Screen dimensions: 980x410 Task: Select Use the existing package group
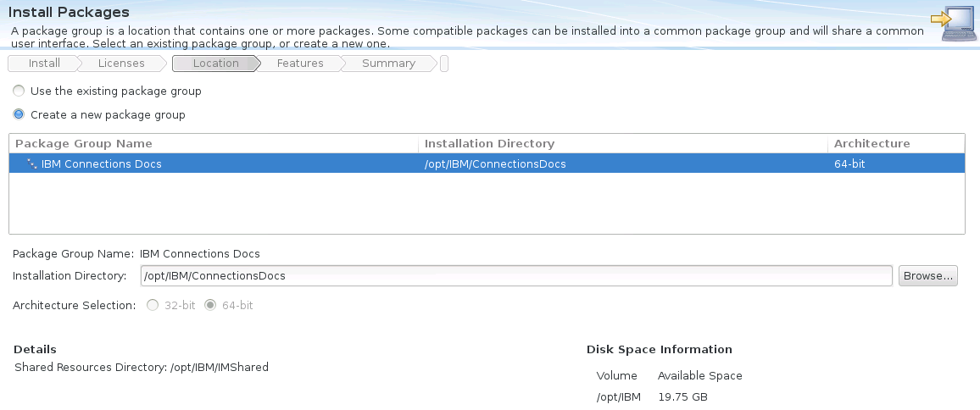point(19,91)
